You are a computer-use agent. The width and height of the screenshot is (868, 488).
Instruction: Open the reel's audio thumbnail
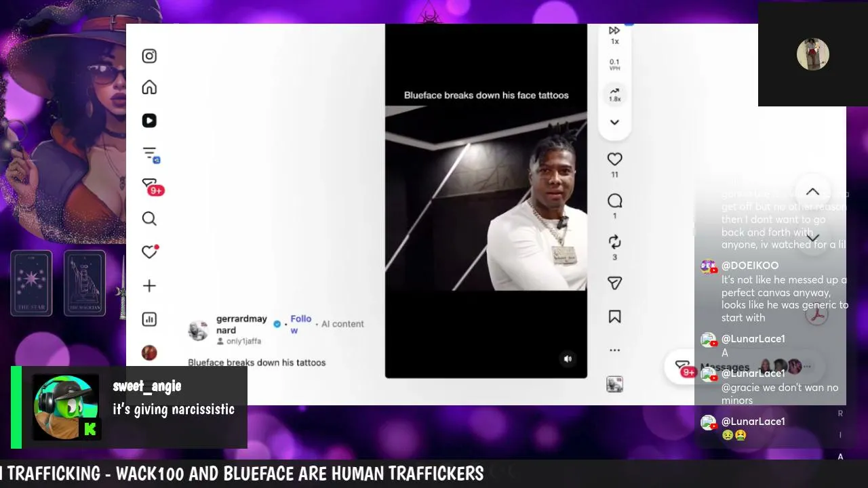click(614, 384)
